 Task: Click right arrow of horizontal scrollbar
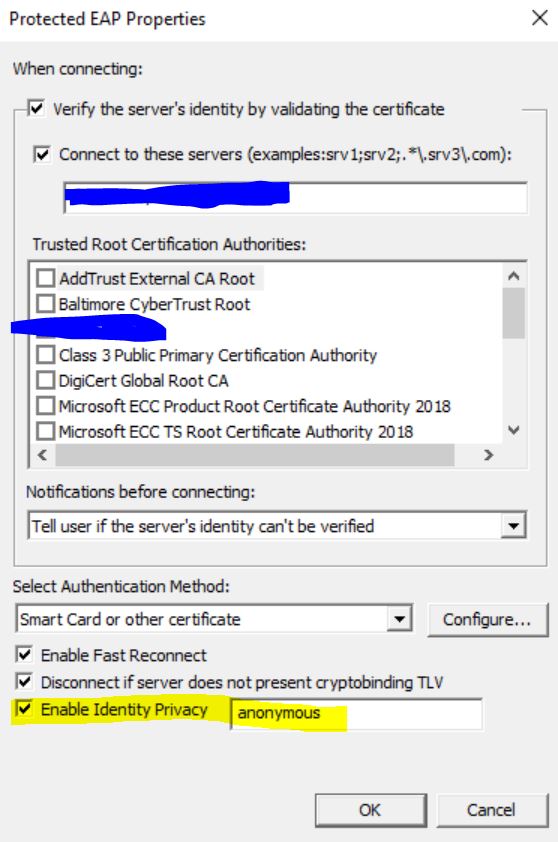[x=488, y=455]
